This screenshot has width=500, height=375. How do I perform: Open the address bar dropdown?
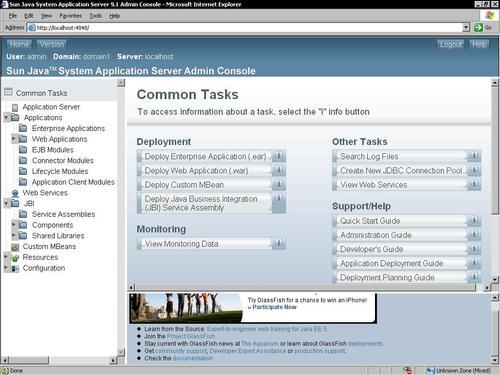(x=466, y=28)
